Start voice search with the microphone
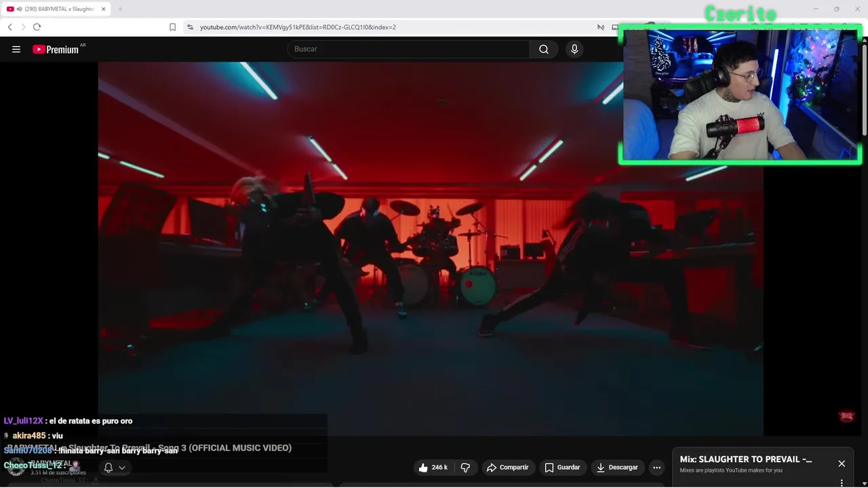The height and width of the screenshot is (488, 868). 574,49
